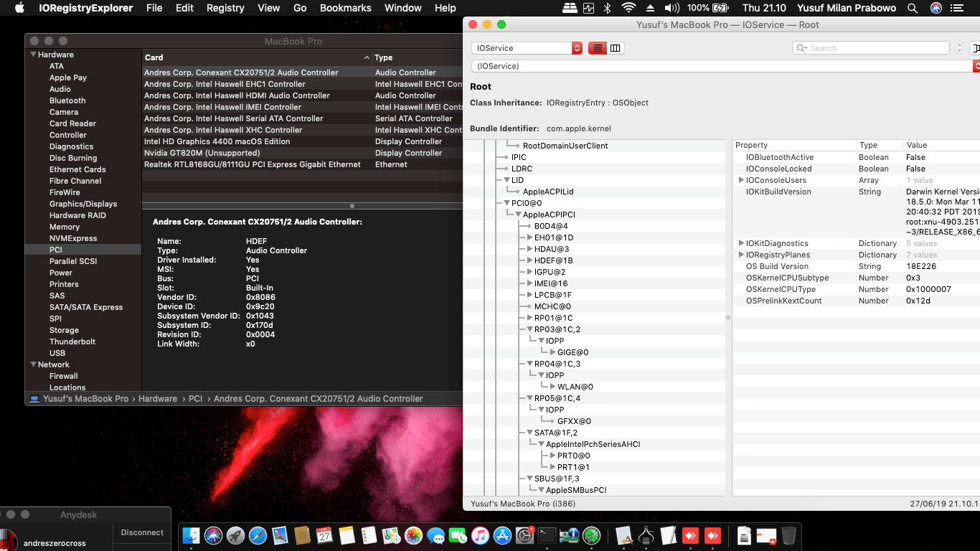Collapse the Hardware section in sidebar
Screen dimensions: 980x551
tap(33, 55)
